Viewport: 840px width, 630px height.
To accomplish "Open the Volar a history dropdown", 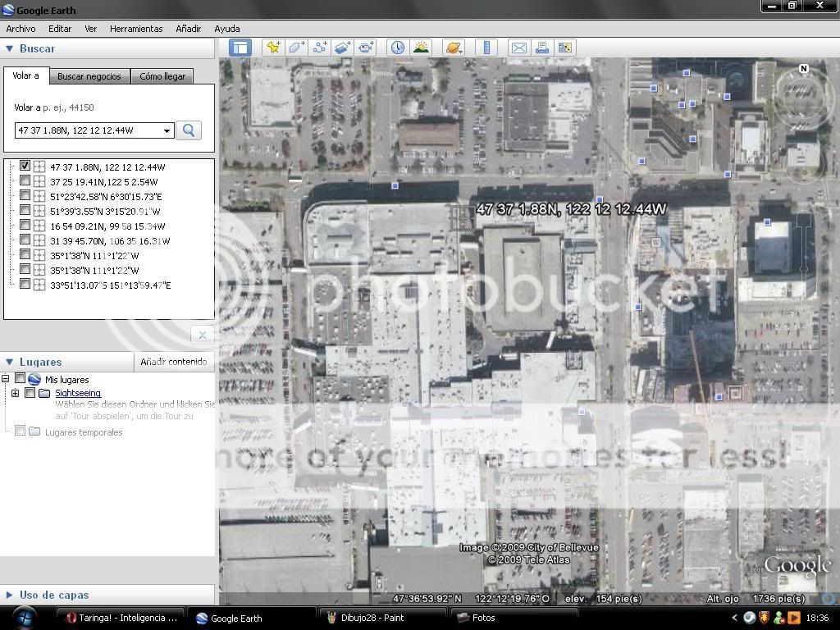I will click(x=167, y=130).
